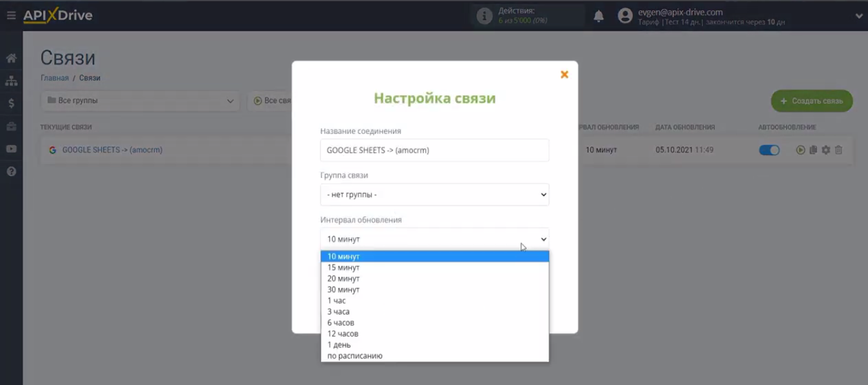Screen dimensions: 868x385
Task: Copy the GOOGLE SHEETS connection
Action: click(x=813, y=150)
